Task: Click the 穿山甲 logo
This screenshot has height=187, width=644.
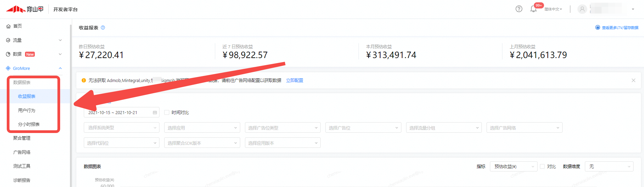Action: tap(25, 9)
